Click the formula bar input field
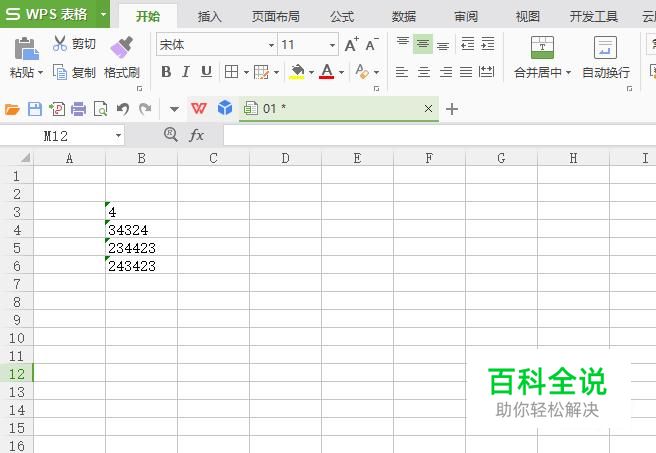The width and height of the screenshot is (656, 453). tap(439, 135)
